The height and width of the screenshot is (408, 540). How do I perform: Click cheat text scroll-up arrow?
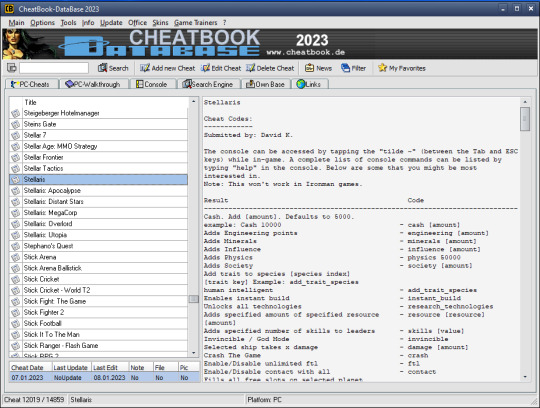[525, 102]
